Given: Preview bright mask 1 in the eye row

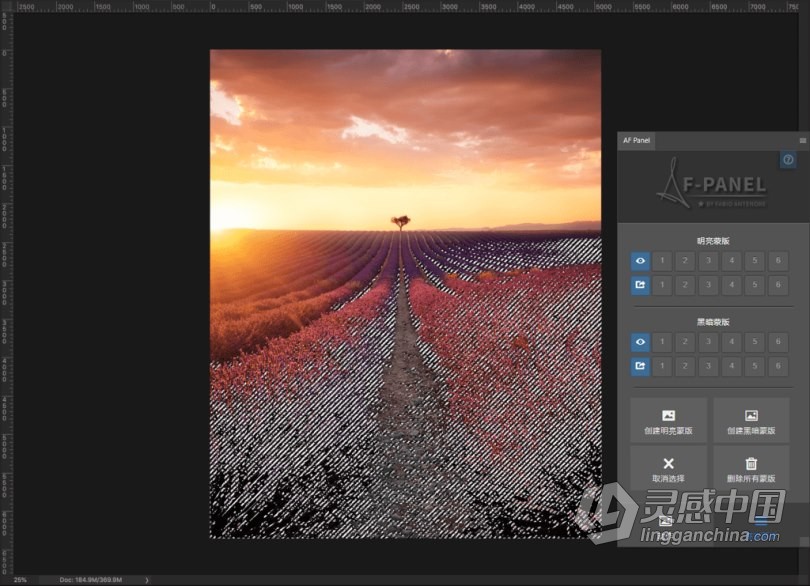Looking at the screenshot, I should (x=662, y=261).
